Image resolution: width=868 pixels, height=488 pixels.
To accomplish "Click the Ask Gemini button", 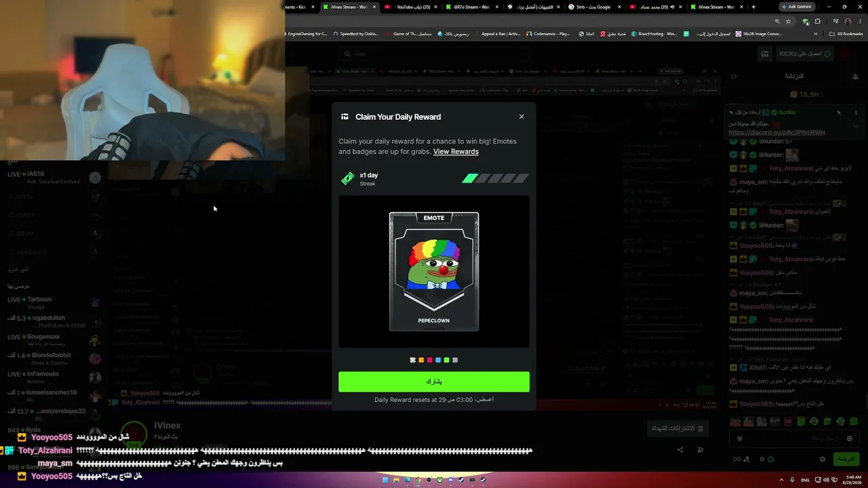I will (x=795, y=7).
